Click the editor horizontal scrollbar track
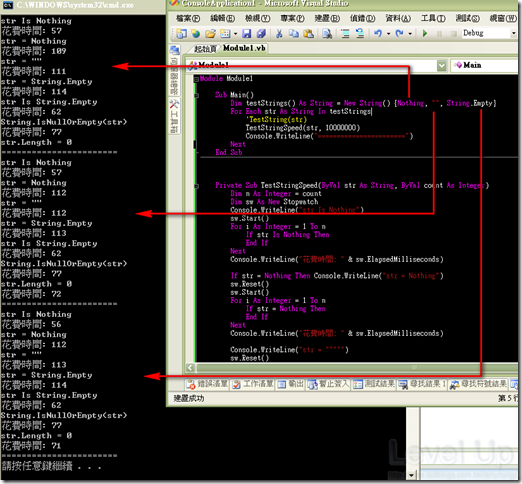The height and width of the screenshot is (484, 522). [x=357, y=368]
